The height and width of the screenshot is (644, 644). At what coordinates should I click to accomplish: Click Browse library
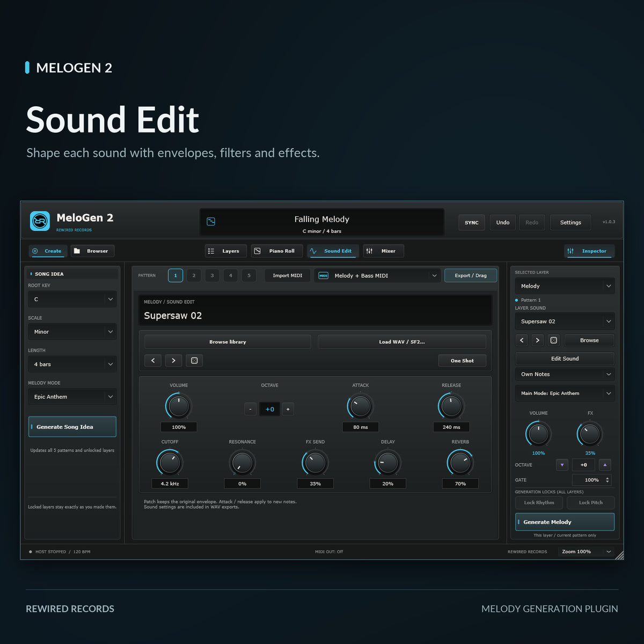[228, 342]
